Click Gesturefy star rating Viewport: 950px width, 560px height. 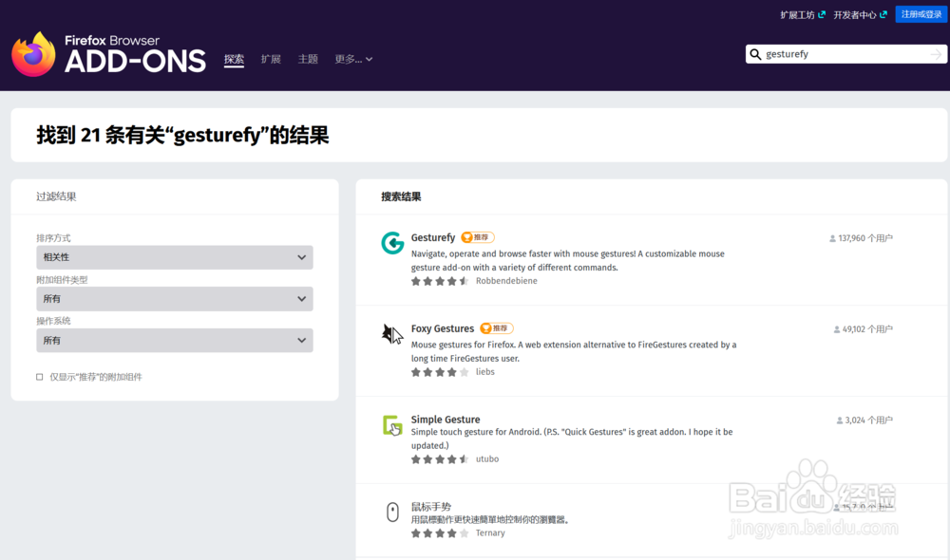(x=440, y=281)
